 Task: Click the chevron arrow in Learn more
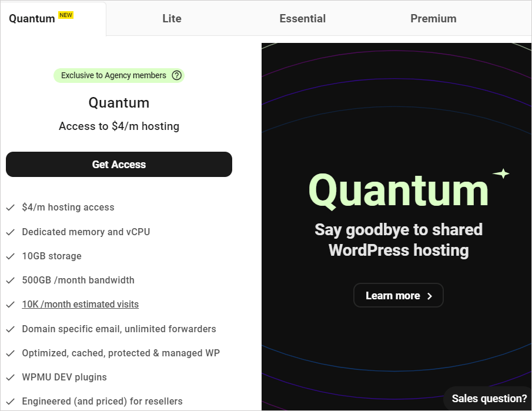click(430, 296)
